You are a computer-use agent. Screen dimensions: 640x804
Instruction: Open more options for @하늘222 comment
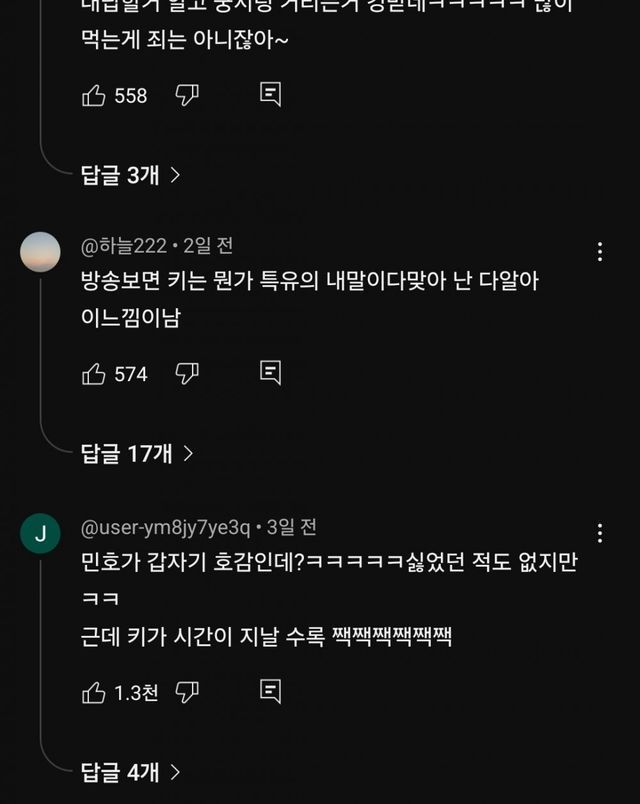point(599,252)
